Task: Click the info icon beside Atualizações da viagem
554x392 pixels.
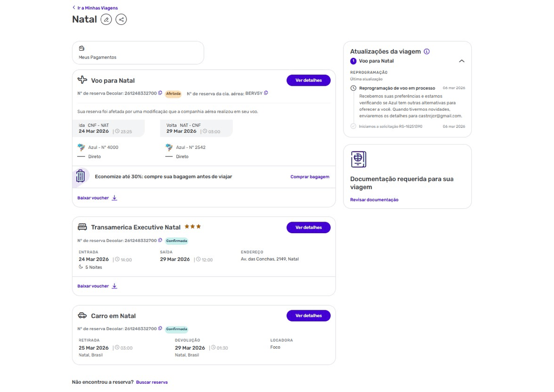Action: [x=427, y=51]
